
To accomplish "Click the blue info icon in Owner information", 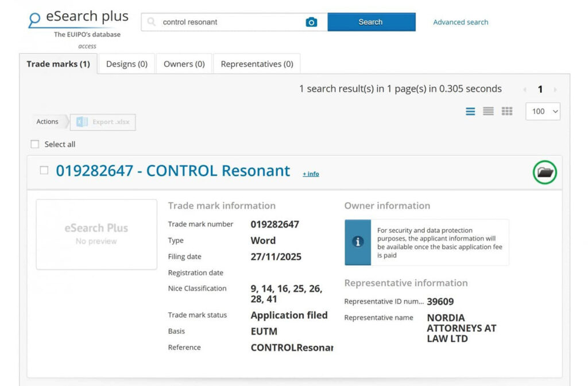I will (358, 242).
